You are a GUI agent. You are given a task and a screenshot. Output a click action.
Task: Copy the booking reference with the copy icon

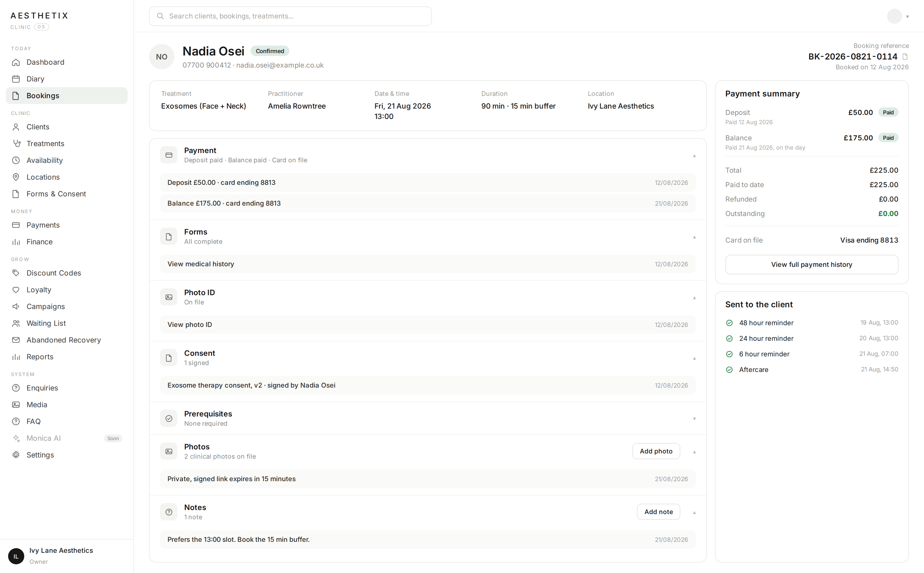[x=905, y=57]
